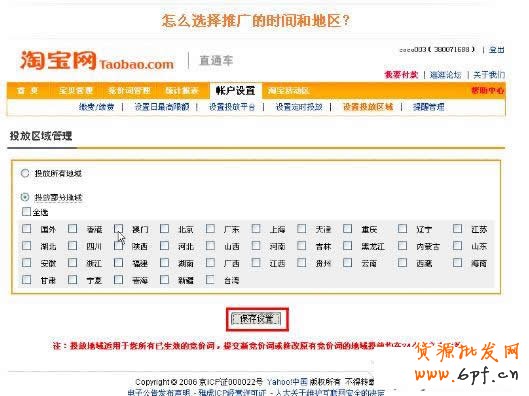This screenshot has width=529, height=396.
Task: Select 设置投放区域 submenu item
Action: pos(368,107)
